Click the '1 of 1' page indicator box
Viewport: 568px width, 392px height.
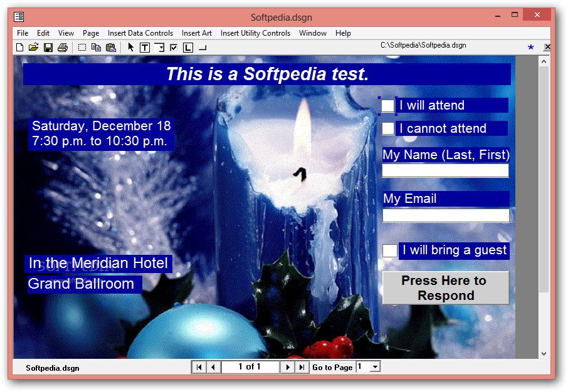click(250, 367)
